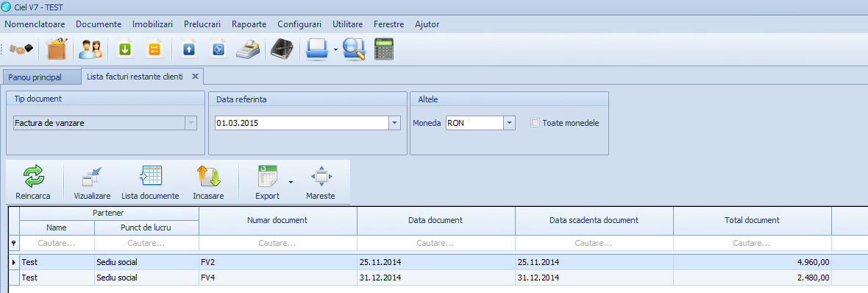Open the calculator icon
Viewport: 868px width, 293px height.
pyautogui.click(x=383, y=49)
